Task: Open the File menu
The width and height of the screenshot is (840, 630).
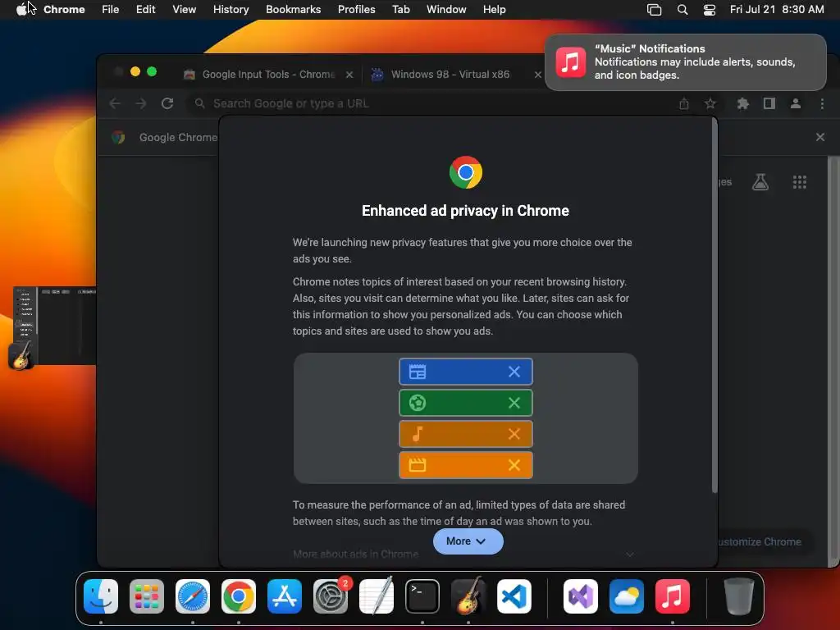Action: pyautogui.click(x=111, y=10)
